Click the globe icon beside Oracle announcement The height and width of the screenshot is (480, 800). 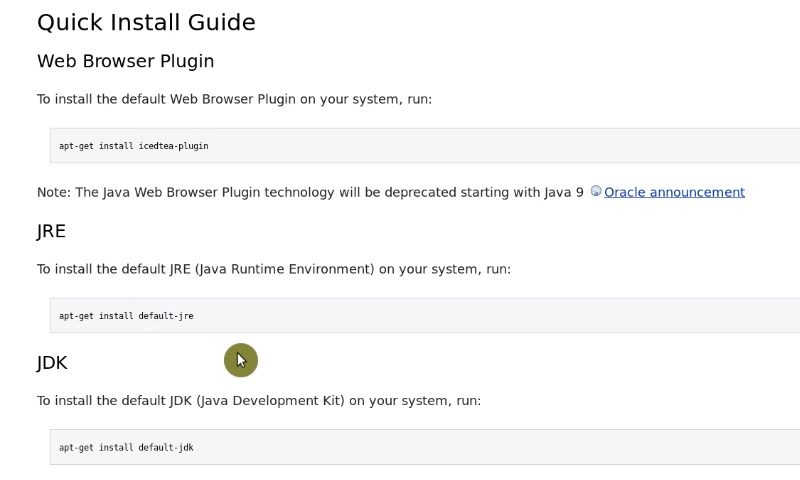(596, 191)
